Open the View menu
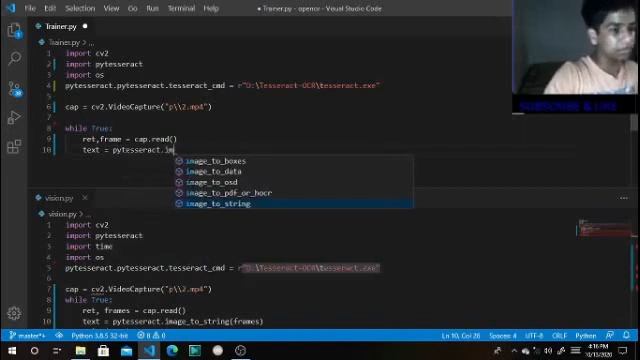Viewport: 640px width, 360px height. 111,8
